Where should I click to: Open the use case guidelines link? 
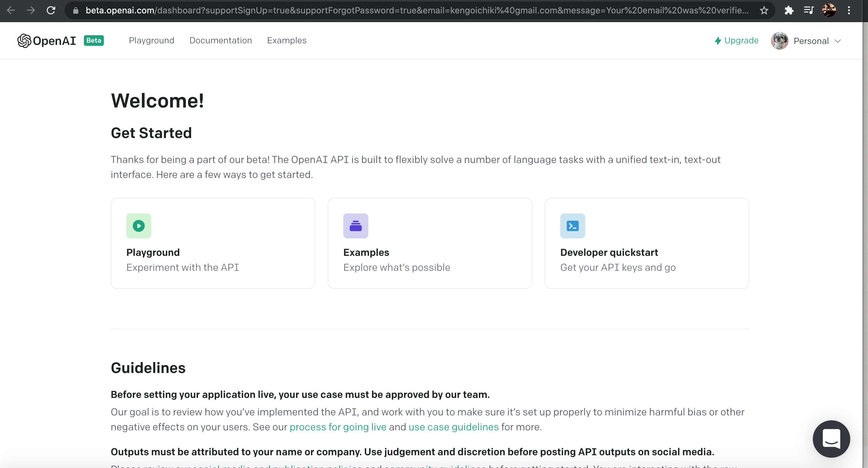453,427
